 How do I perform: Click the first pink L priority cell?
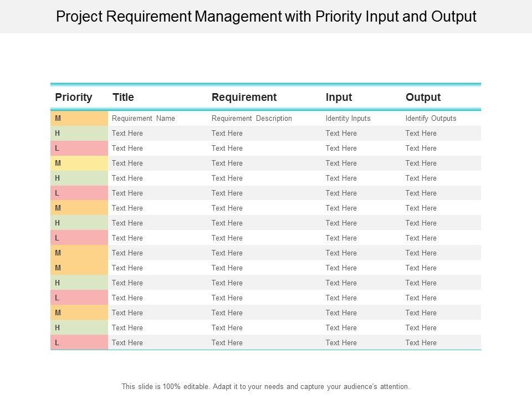(79, 149)
